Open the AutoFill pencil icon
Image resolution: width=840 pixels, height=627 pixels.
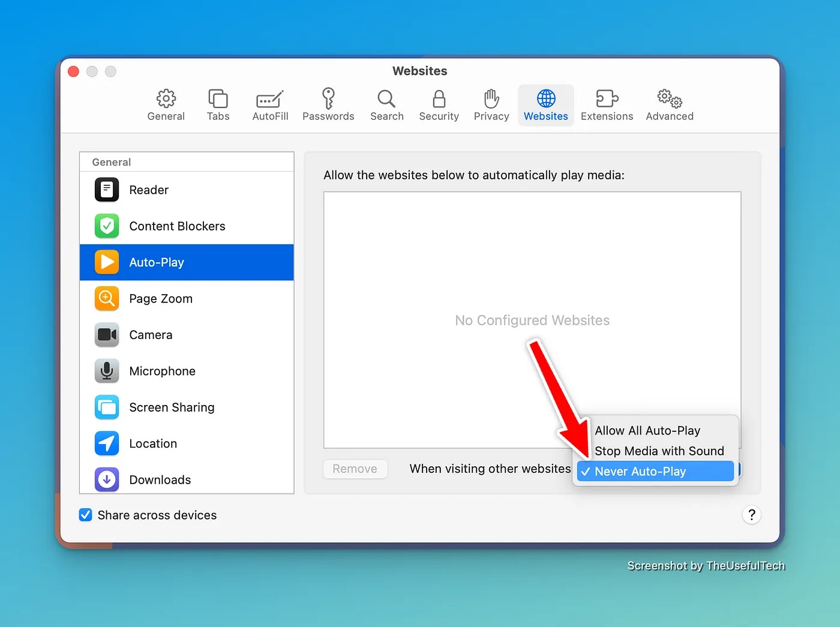coord(270,99)
